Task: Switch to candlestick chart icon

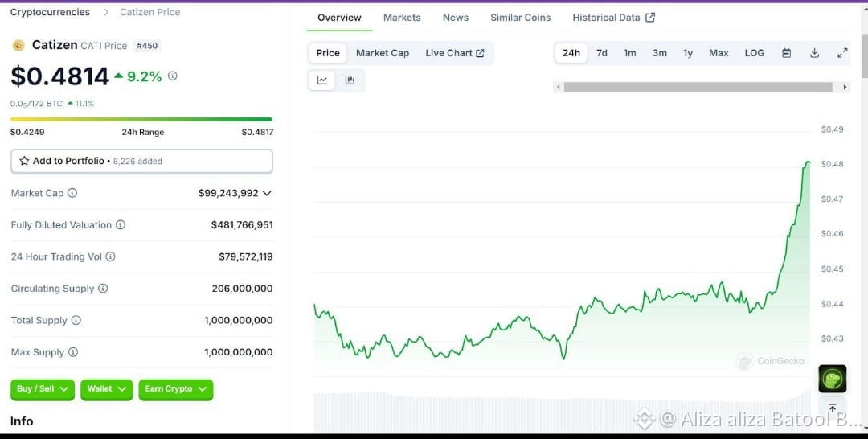Action: point(350,80)
